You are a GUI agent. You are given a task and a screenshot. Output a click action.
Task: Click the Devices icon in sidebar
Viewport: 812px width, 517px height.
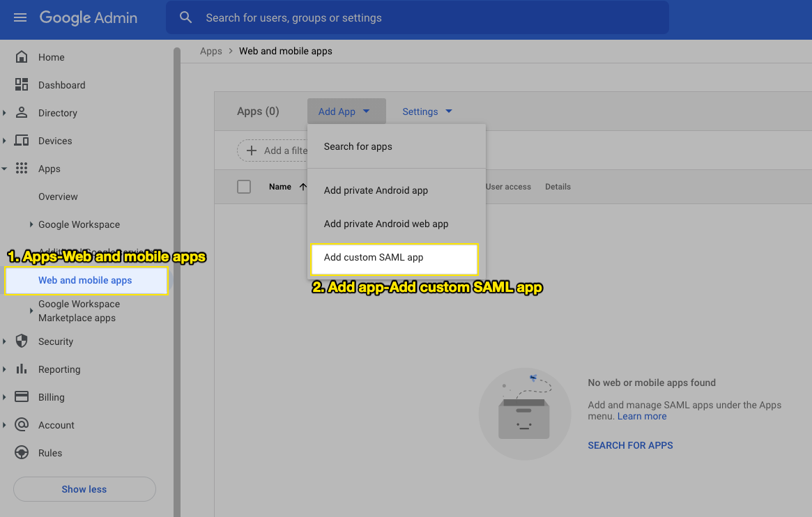(21, 141)
